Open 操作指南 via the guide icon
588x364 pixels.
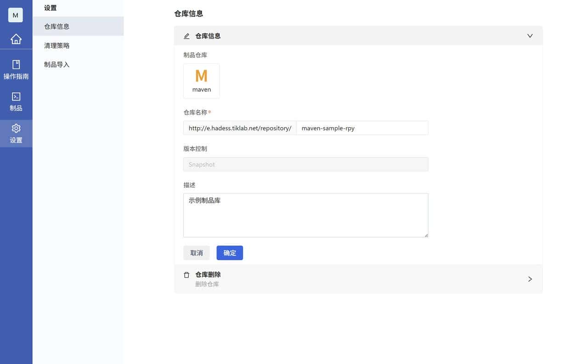(x=16, y=70)
